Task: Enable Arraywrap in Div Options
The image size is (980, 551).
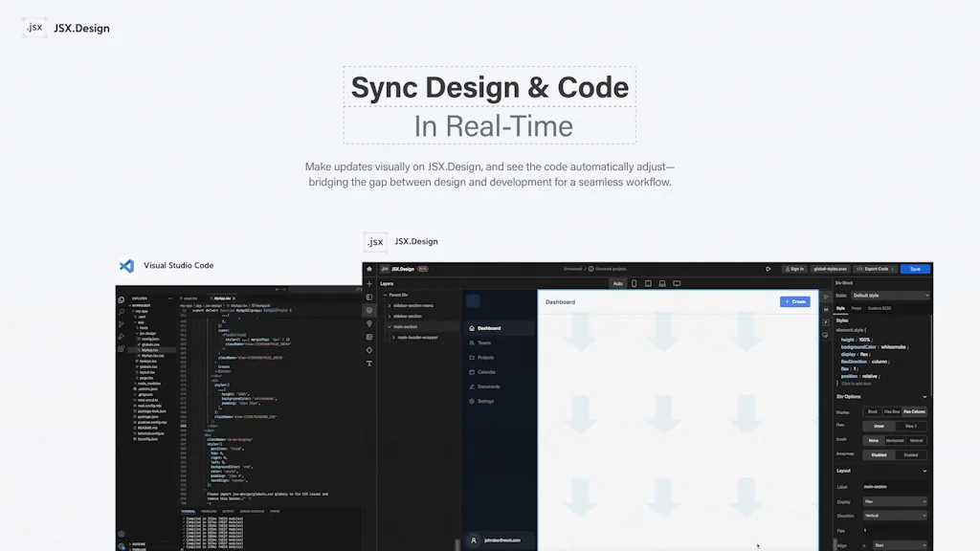Action: (909, 454)
